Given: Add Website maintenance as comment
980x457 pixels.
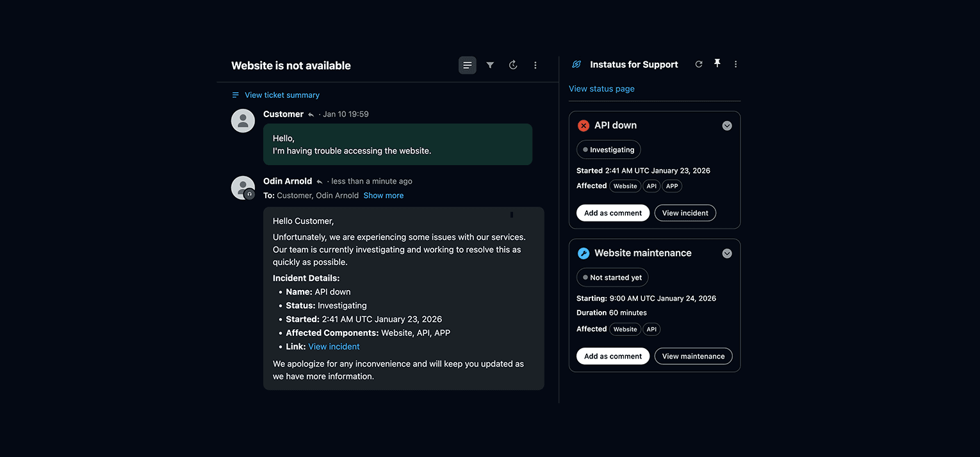Looking at the screenshot, I should point(613,357).
